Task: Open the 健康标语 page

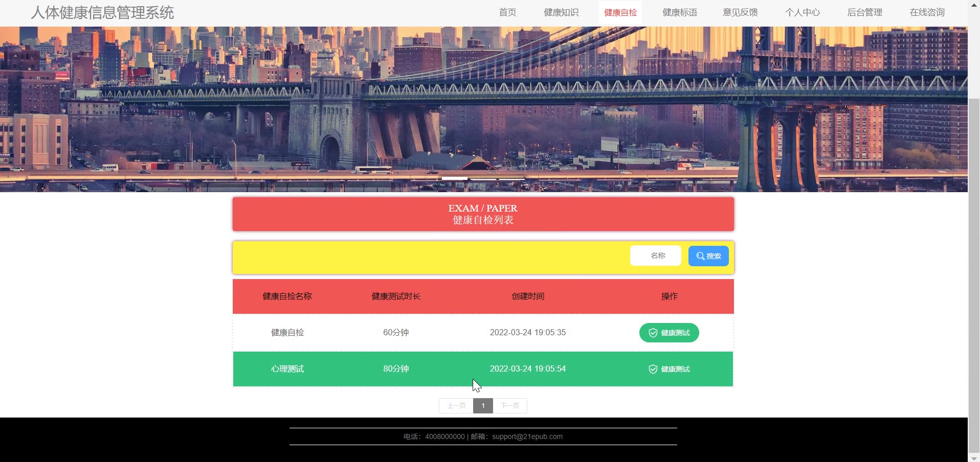Action: 680,12
